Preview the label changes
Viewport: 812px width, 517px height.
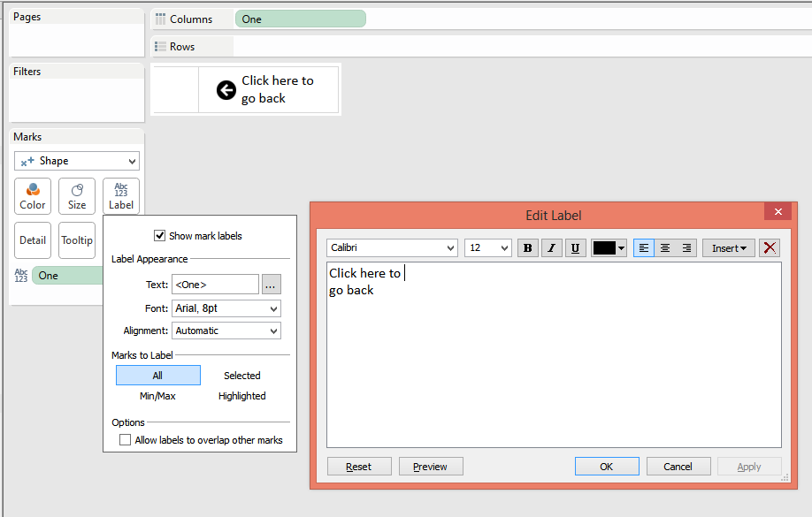click(431, 467)
